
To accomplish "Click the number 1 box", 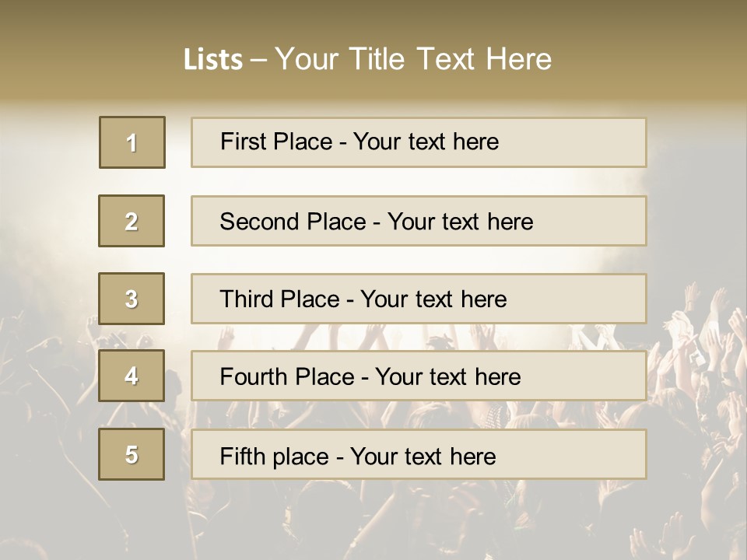I will (x=132, y=142).
